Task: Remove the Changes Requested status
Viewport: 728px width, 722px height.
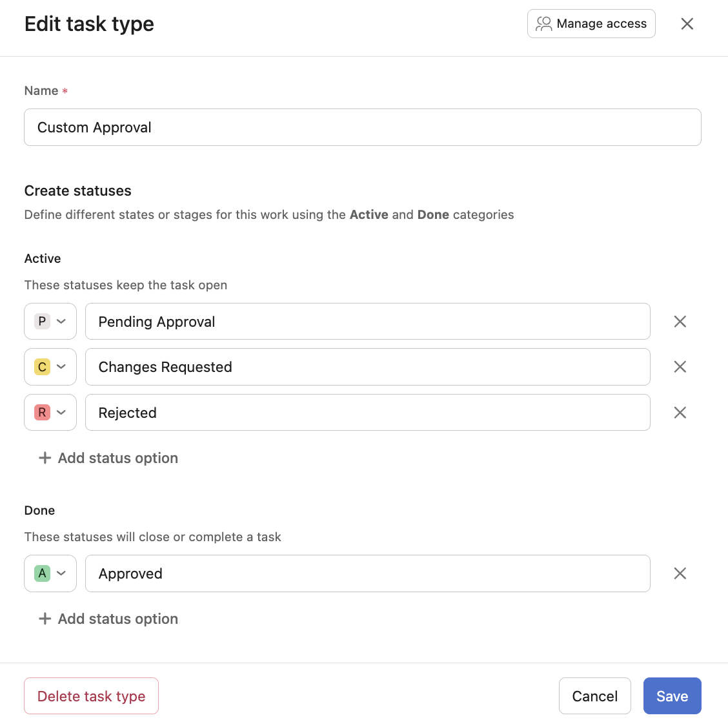Action: [x=680, y=367]
